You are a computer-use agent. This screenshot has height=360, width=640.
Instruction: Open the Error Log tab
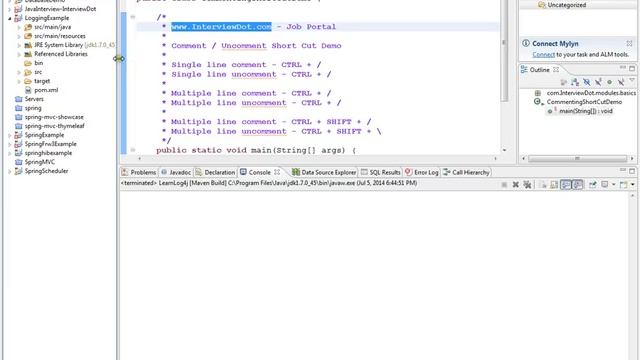[x=422, y=172]
